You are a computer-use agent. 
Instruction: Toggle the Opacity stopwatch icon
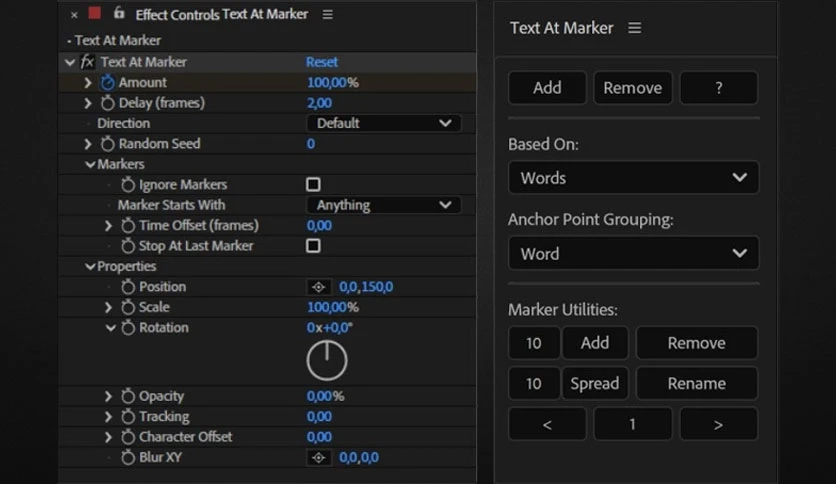tap(128, 396)
